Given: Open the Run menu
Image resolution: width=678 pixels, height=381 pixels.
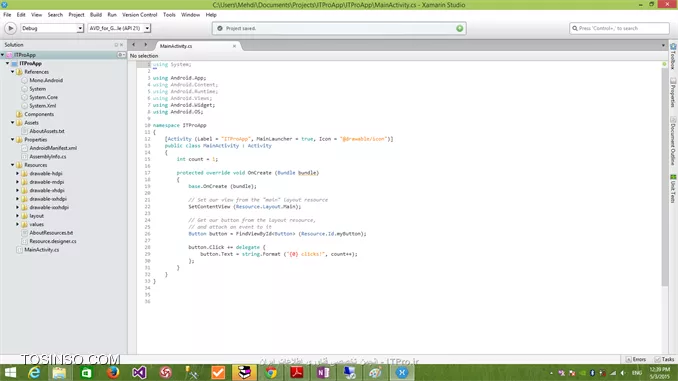Looking at the screenshot, I should (112, 15).
